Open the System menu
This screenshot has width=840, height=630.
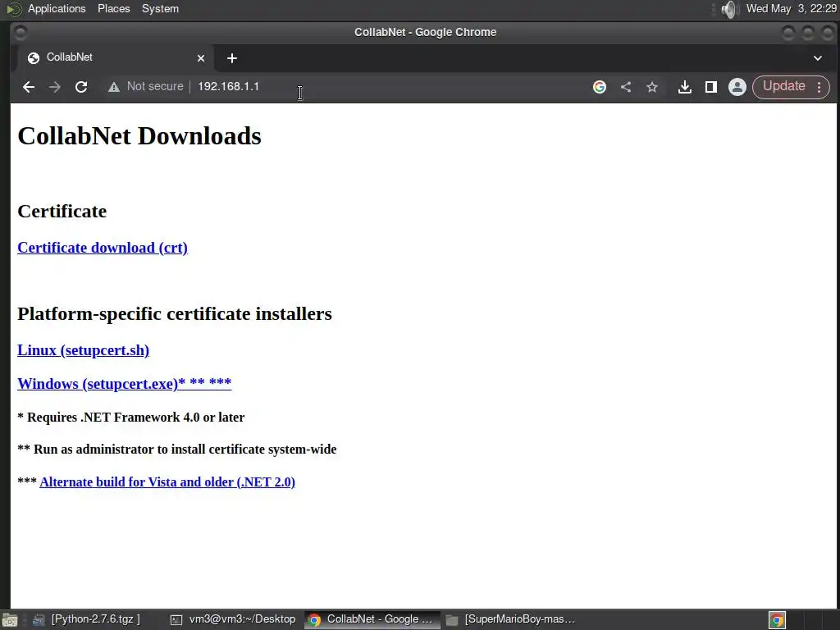click(x=160, y=8)
